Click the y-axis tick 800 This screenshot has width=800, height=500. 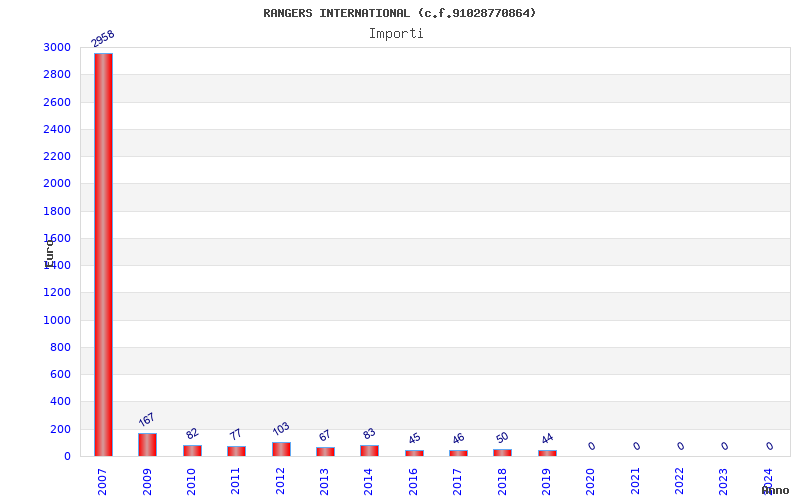click(61, 347)
